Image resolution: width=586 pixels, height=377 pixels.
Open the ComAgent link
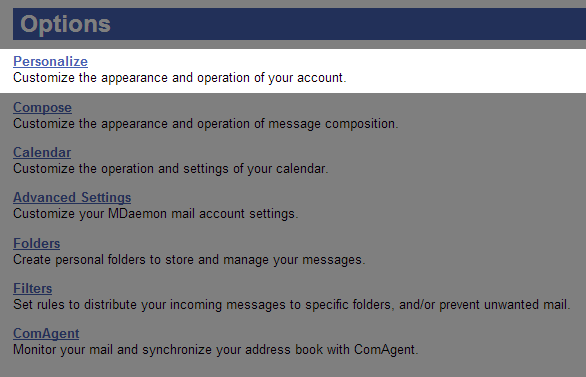pyautogui.click(x=46, y=334)
